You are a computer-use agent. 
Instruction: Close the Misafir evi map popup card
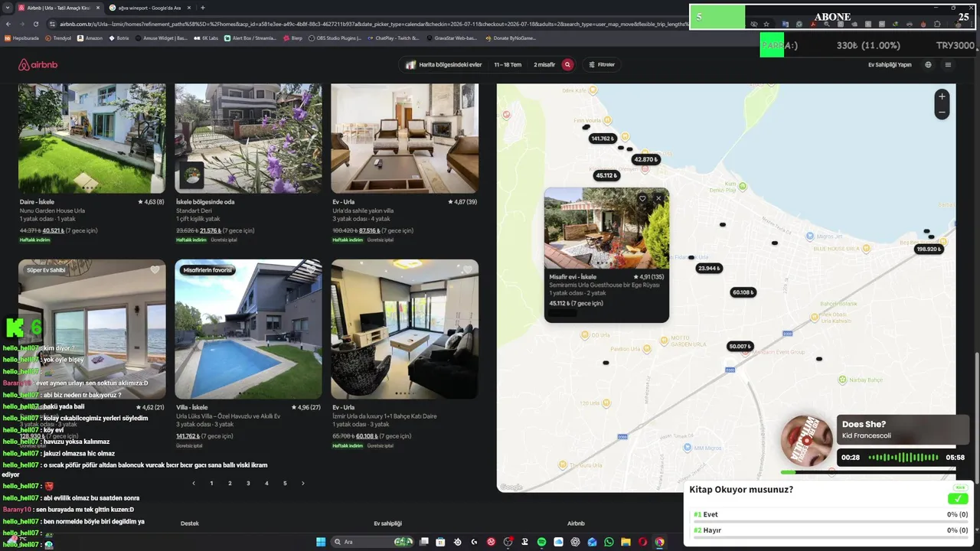click(658, 198)
